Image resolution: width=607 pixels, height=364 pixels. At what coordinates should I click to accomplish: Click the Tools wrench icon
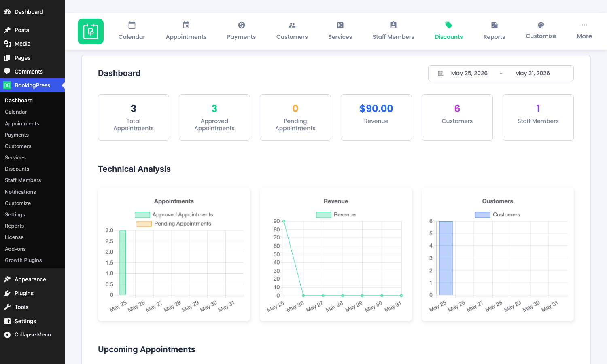pos(7,307)
